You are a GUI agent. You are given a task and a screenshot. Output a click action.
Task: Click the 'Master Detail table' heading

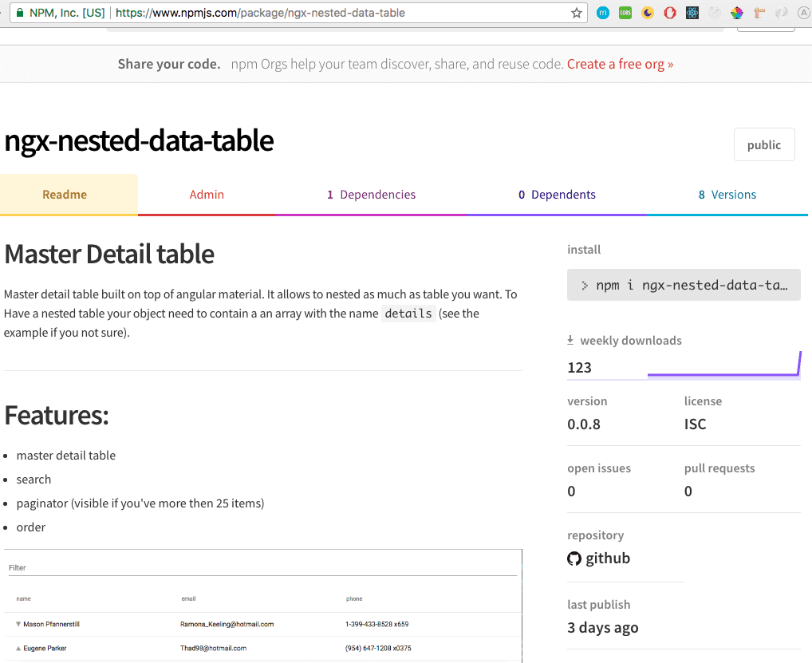click(109, 255)
